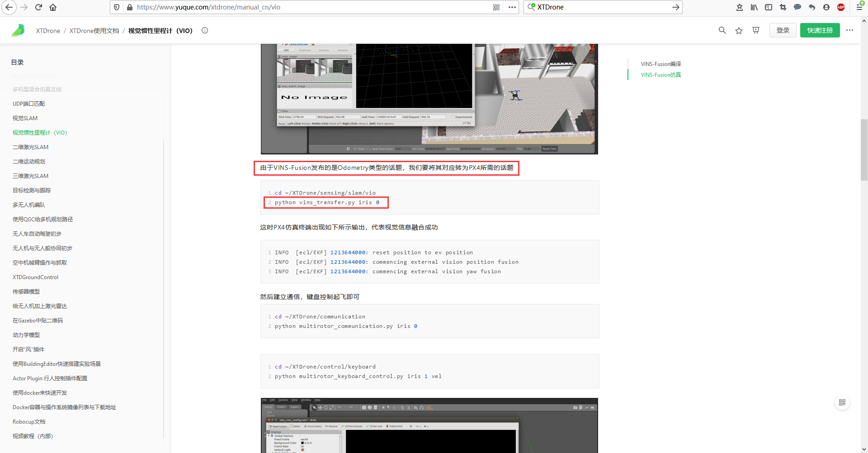The image size is (868, 453).
Task: Open 使用QGC给多机规划路径 sidebar entry
Action: [x=43, y=219]
